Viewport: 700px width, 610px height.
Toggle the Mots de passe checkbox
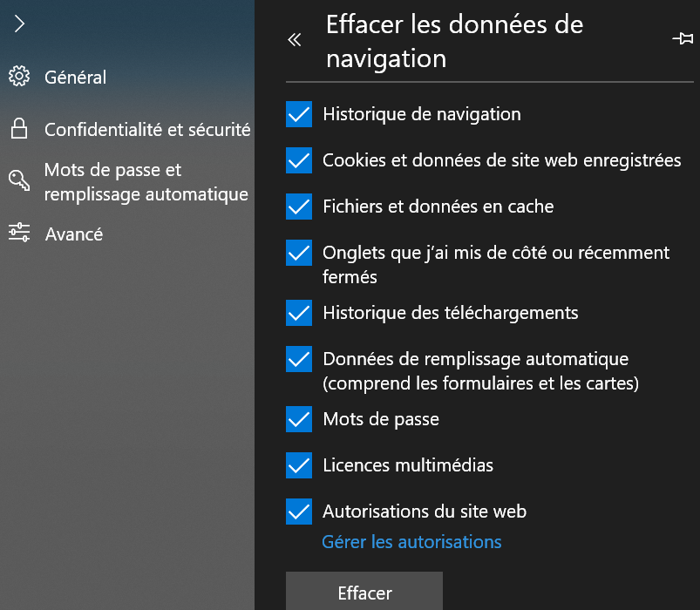(299, 419)
